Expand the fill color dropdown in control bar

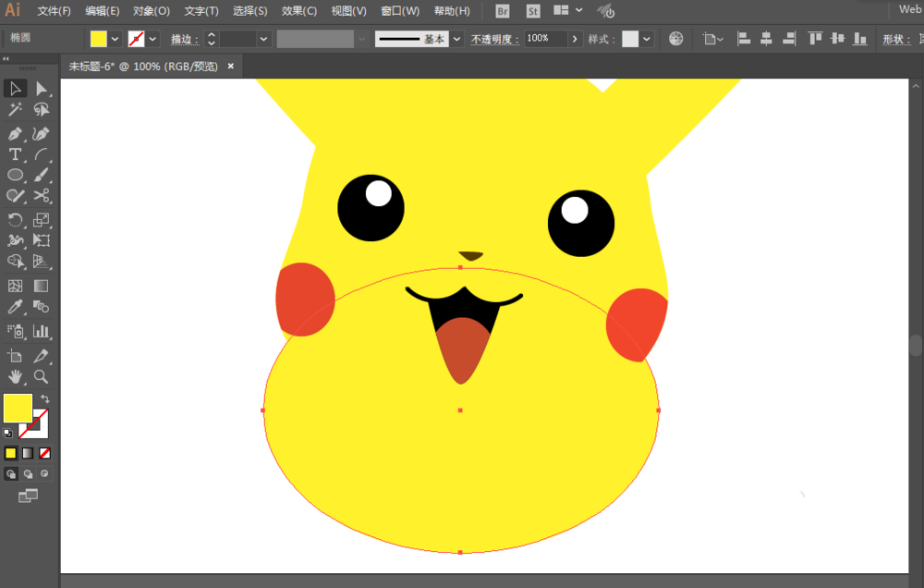point(115,39)
